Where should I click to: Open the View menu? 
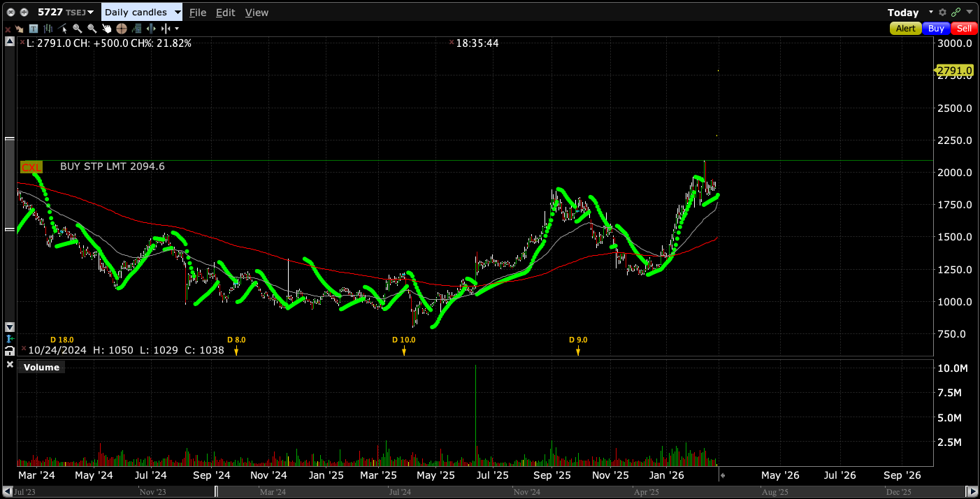257,13
